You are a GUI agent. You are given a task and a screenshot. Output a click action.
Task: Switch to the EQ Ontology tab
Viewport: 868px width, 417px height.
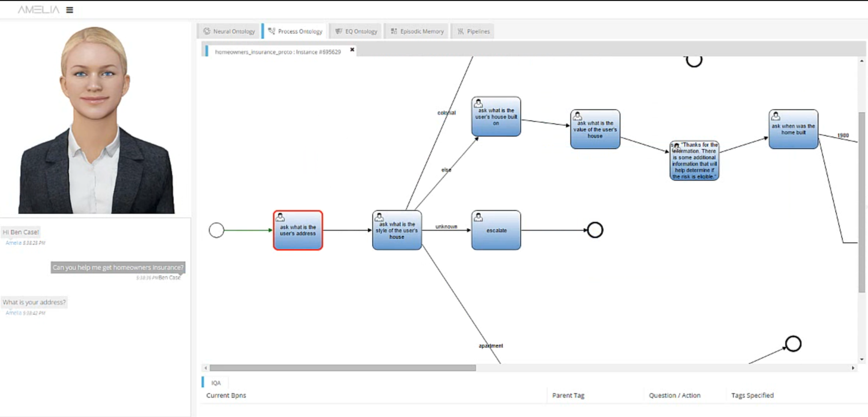[x=357, y=31]
